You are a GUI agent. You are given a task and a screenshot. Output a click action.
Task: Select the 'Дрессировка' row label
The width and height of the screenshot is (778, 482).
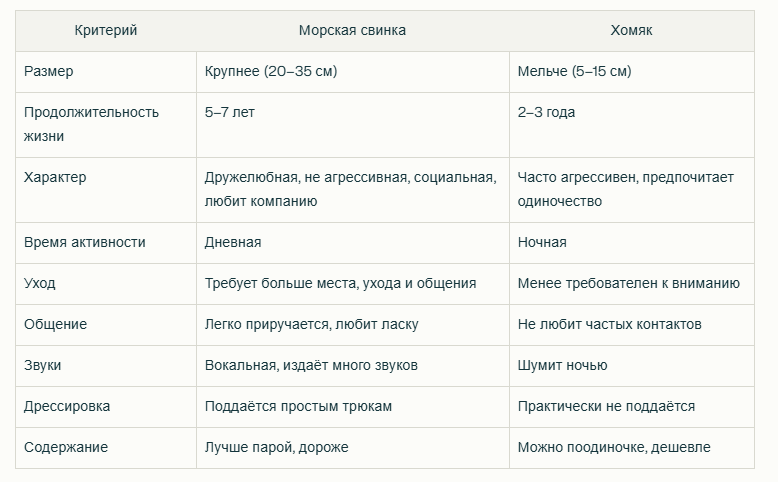point(106,407)
